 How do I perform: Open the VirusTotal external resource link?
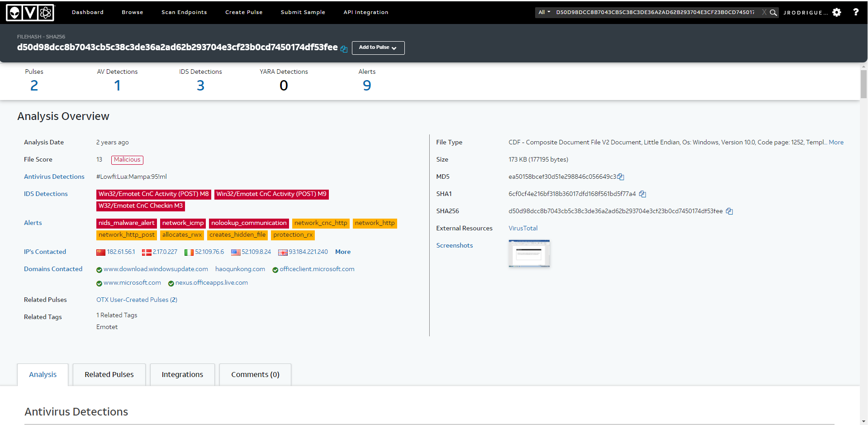tap(523, 229)
